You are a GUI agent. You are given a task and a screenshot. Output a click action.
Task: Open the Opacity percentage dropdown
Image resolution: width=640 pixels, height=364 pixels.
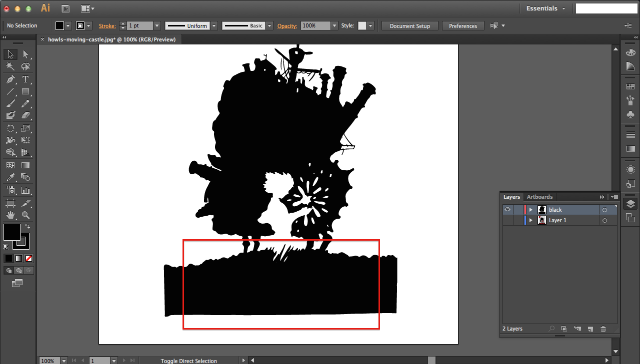(x=334, y=25)
